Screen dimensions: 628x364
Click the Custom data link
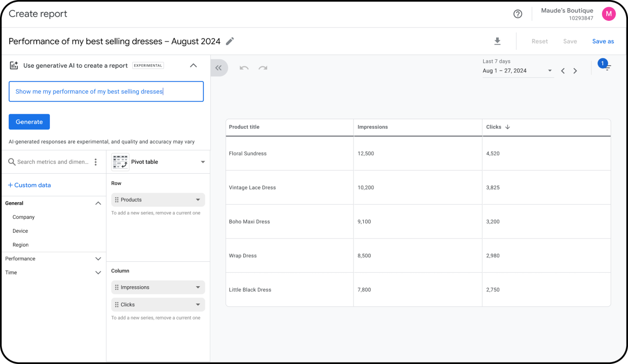(29, 185)
